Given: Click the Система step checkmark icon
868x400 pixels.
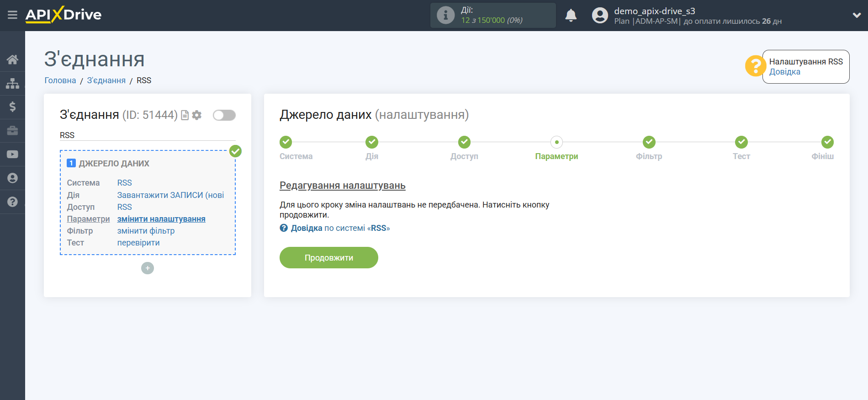Looking at the screenshot, I should tap(286, 142).
